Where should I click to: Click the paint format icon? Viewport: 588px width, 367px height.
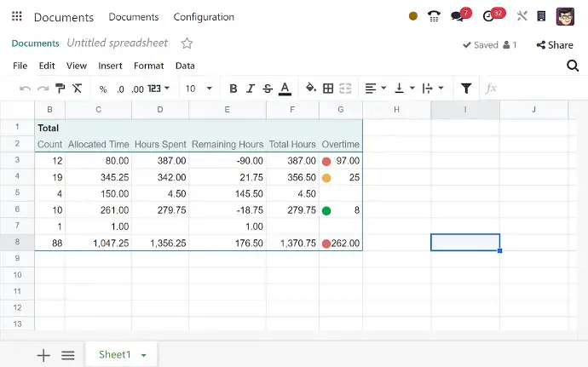click(60, 89)
